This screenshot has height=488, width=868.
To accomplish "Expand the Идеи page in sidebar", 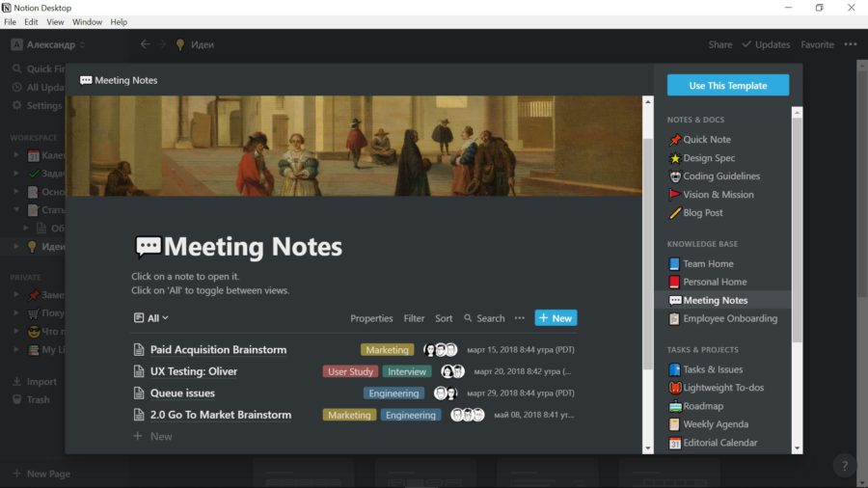I will click(x=16, y=246).
